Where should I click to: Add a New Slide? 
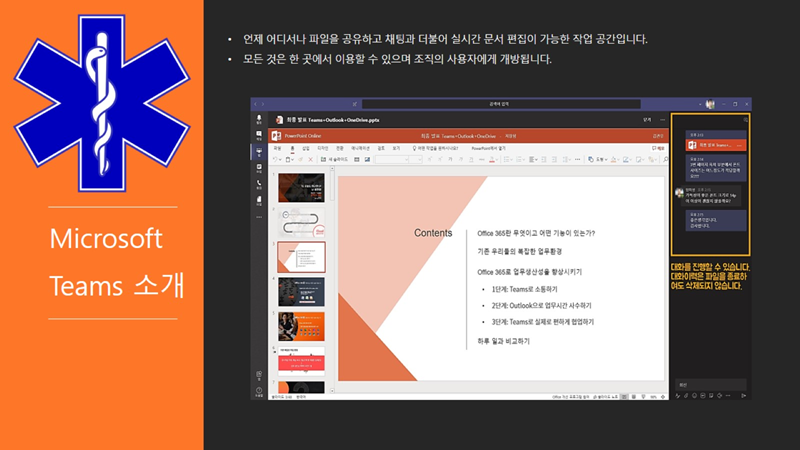tap(334, 160)
